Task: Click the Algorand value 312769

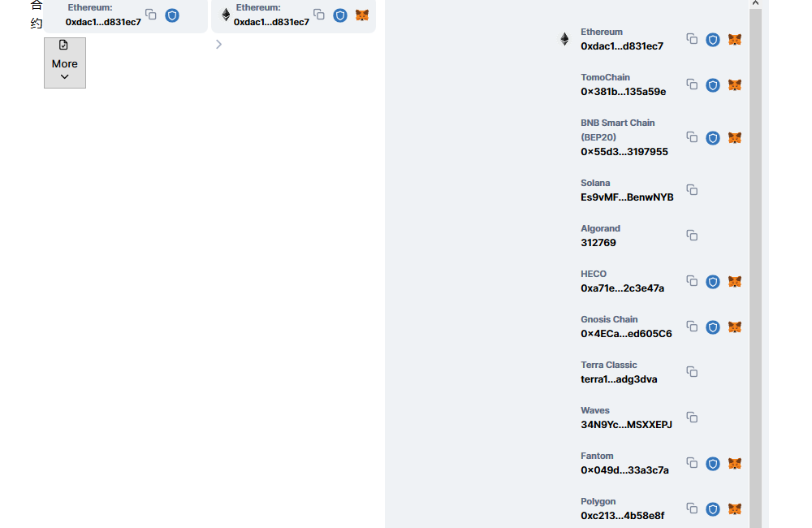Action: click(598, 243)
